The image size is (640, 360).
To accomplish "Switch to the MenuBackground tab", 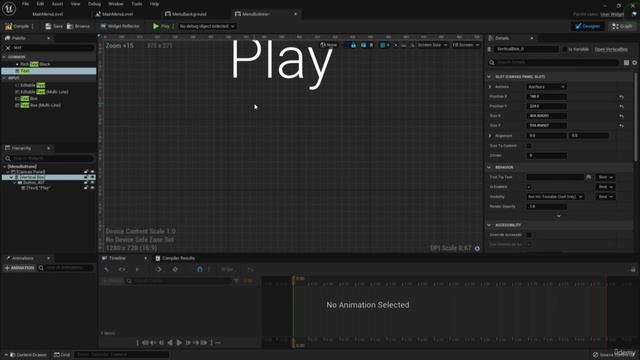I will [x=185, y=14].
